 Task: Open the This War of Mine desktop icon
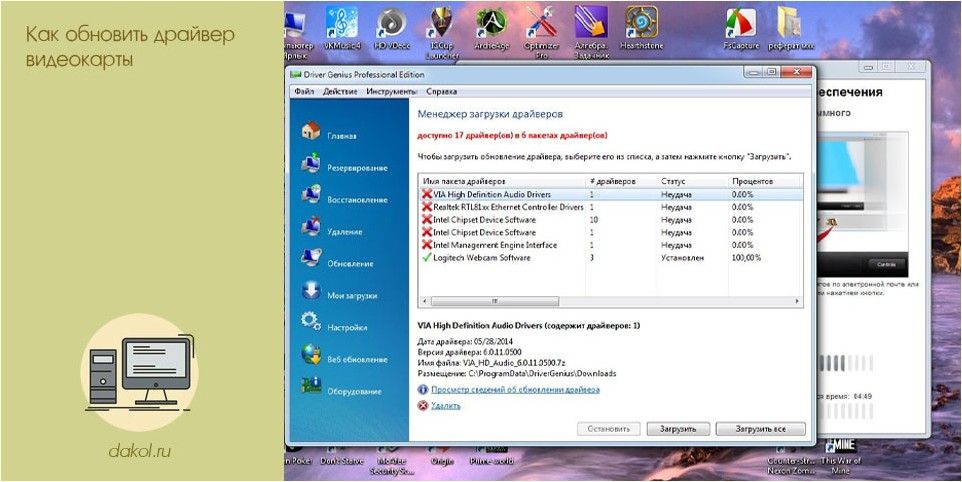(x=841, y=457)
